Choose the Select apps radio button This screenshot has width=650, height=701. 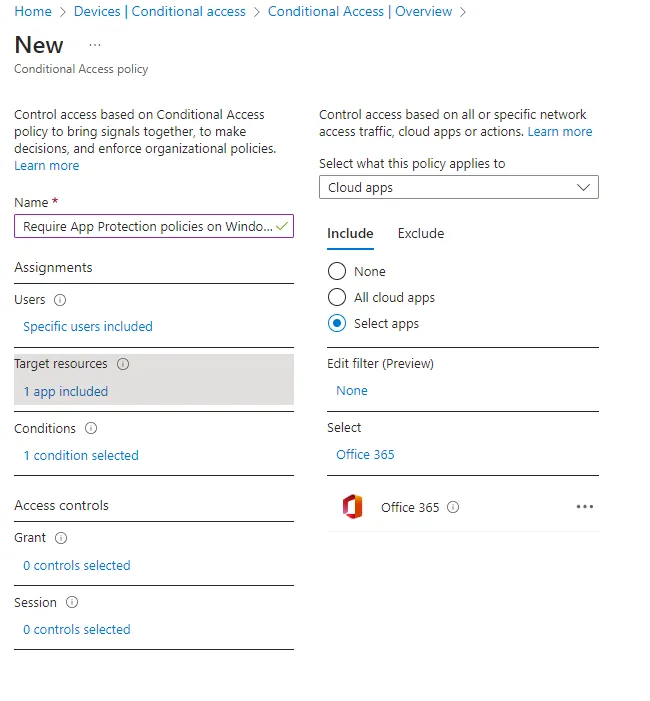[337, 324]
